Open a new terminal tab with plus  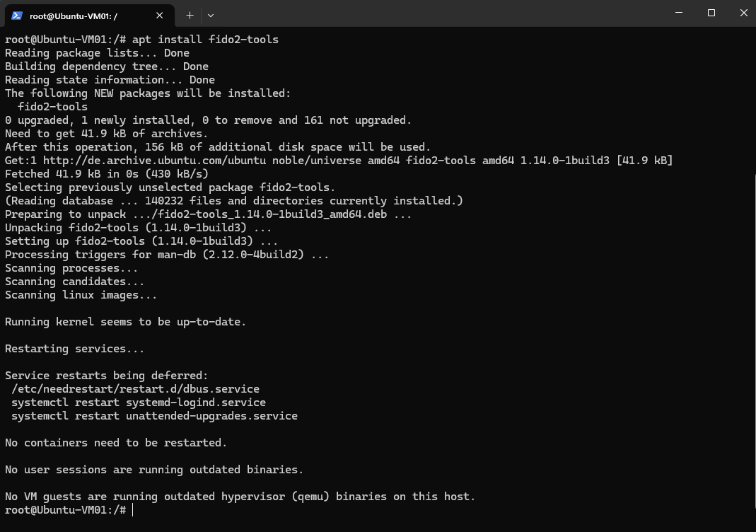coord(190,16)
